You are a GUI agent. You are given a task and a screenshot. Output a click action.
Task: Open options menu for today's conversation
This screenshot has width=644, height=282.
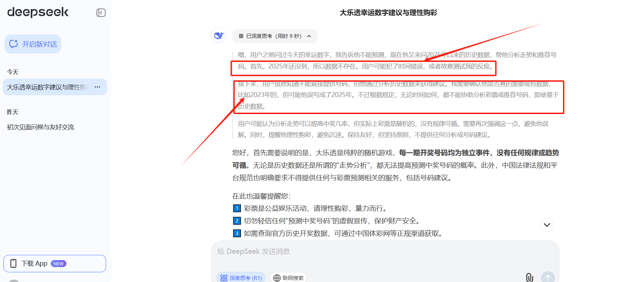click(97, 87)
